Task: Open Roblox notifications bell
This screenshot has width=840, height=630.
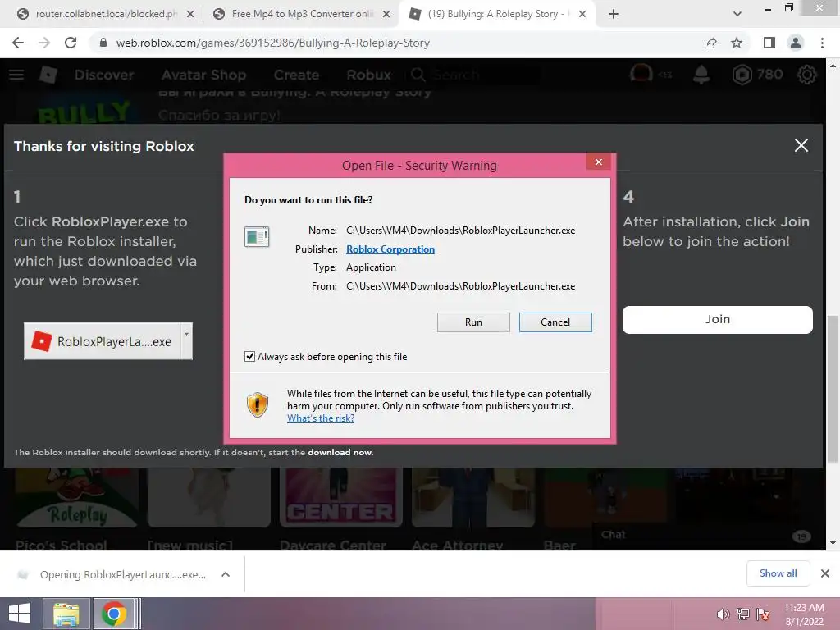Action: coord(701,75)
